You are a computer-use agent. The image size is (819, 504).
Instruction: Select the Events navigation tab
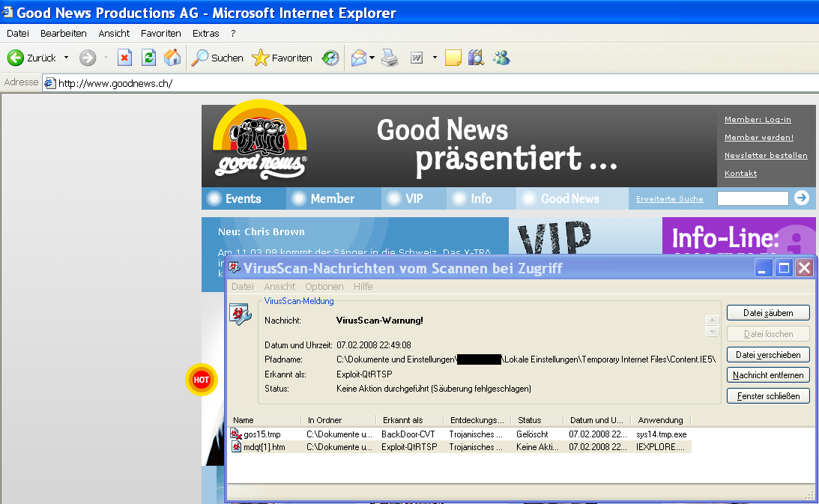pos(243,198)
